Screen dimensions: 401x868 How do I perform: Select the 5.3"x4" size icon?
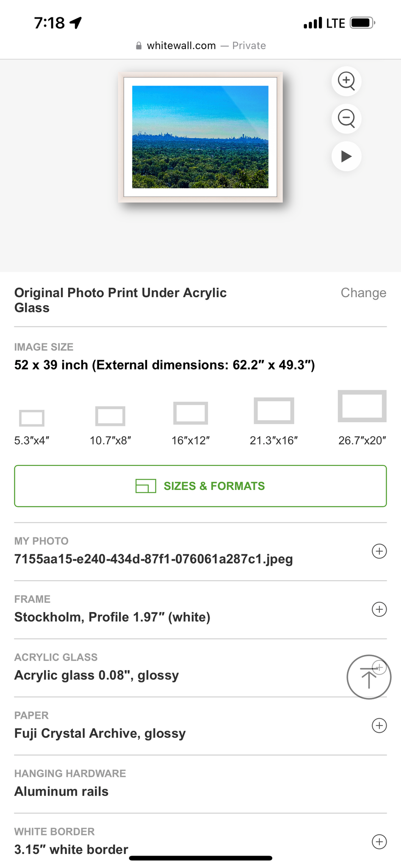click(32, 418)
